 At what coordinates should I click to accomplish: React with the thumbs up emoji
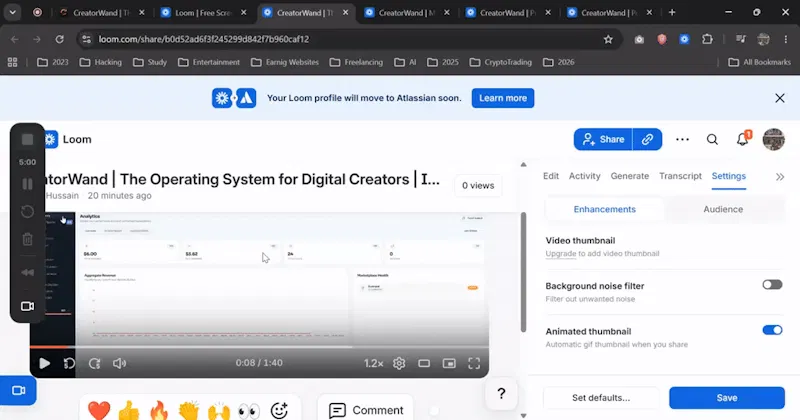(129, 410)
